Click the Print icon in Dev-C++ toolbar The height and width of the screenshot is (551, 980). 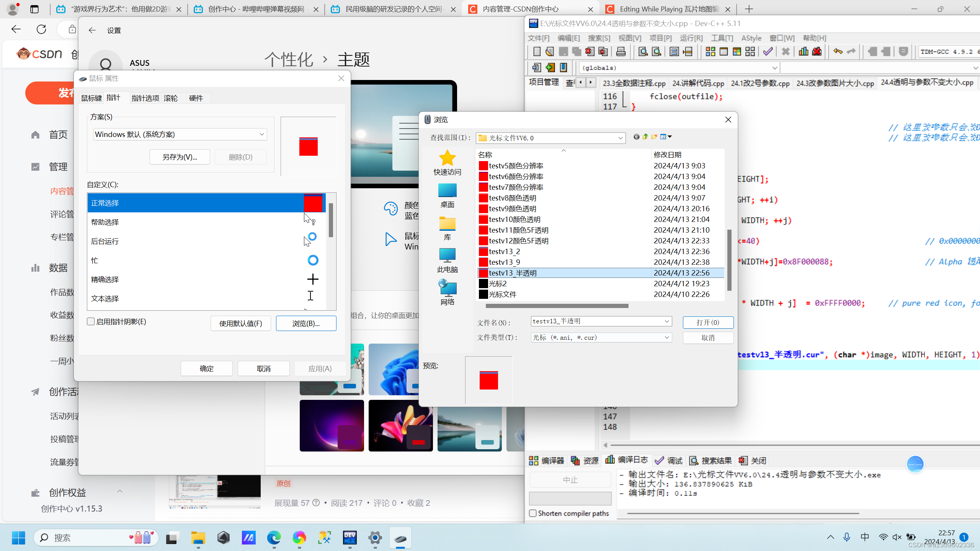621,51
